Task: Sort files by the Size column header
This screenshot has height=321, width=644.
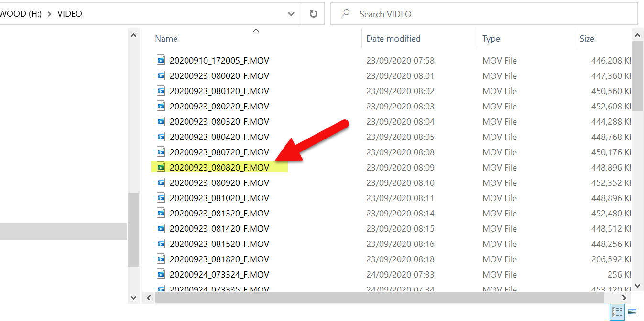Action: tap(587, 38)
